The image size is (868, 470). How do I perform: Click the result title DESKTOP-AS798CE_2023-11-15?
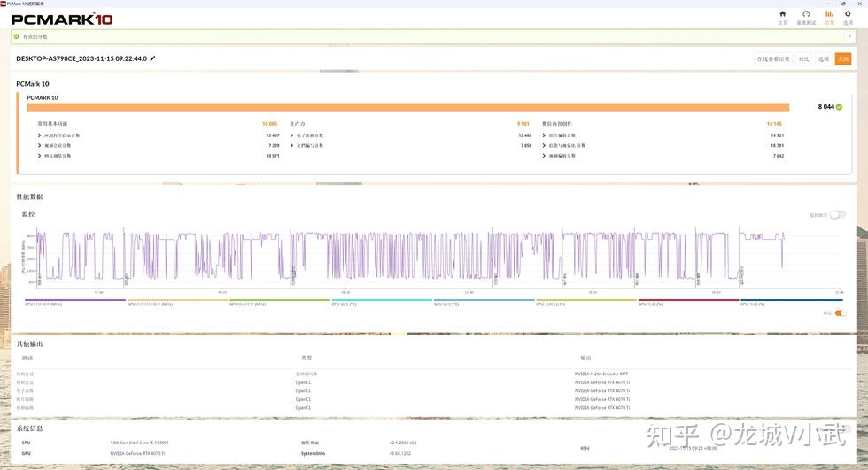click(x=81, y=58)
